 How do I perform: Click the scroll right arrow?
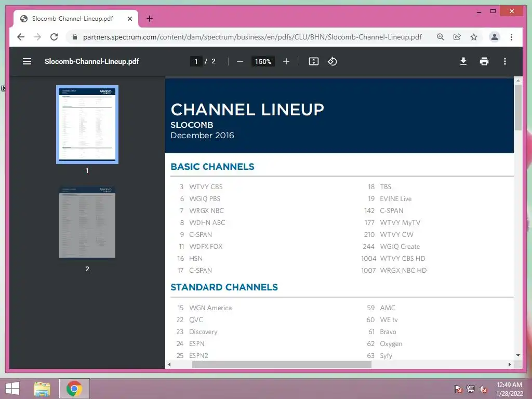click(509, 364)
